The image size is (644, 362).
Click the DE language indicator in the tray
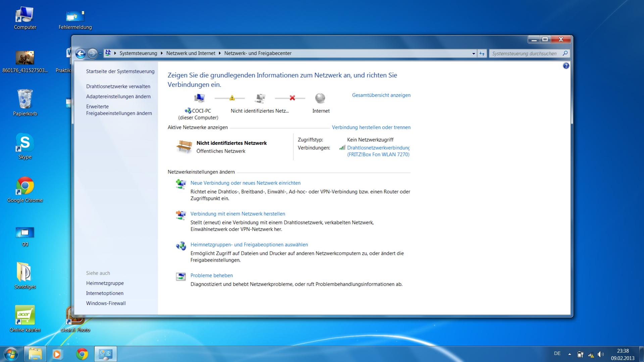point(557,353)
